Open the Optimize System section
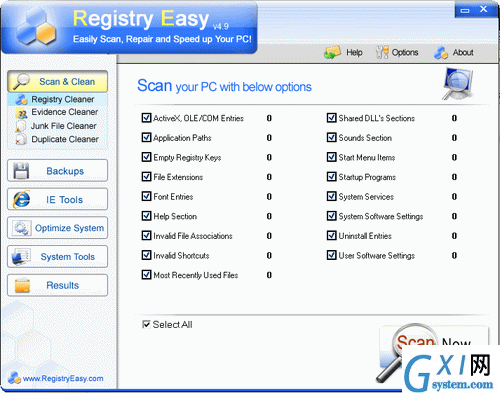Image resolution: width=500 pixels, height=393 pixels. (x=57, y=228)
